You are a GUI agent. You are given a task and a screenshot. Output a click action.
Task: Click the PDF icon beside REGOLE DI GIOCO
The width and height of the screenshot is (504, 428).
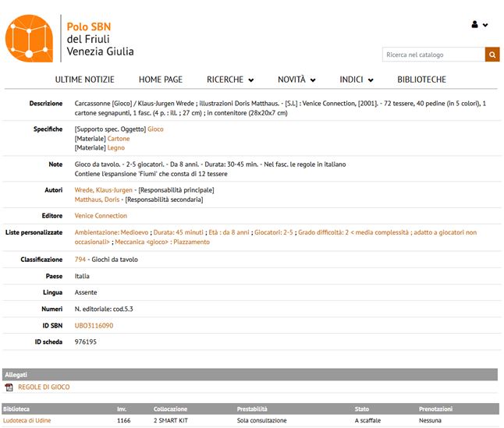[9, 387]
